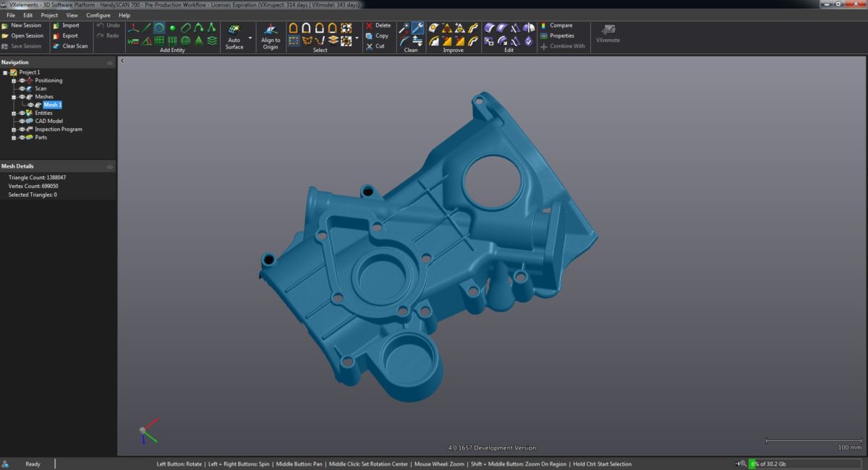Expand the Entities tree node
This screenshot has height=470, width=868.
[x=12, y=113]
